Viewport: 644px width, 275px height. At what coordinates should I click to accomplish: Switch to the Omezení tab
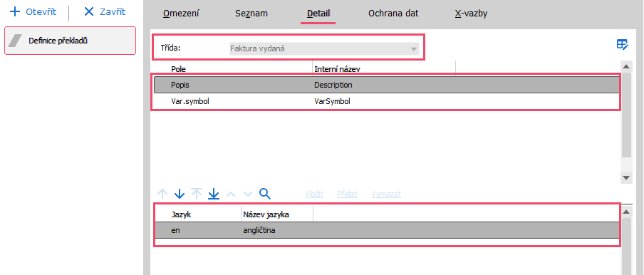click(x=181, y=13)
